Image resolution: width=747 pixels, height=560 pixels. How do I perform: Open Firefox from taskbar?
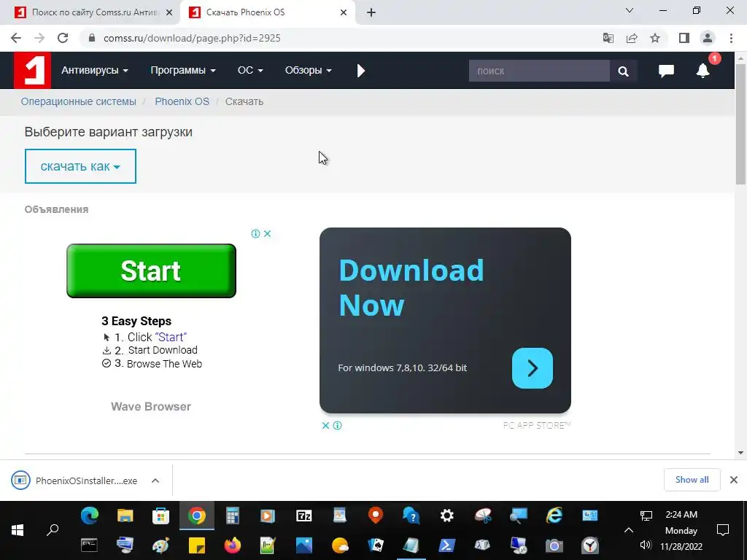233,545
